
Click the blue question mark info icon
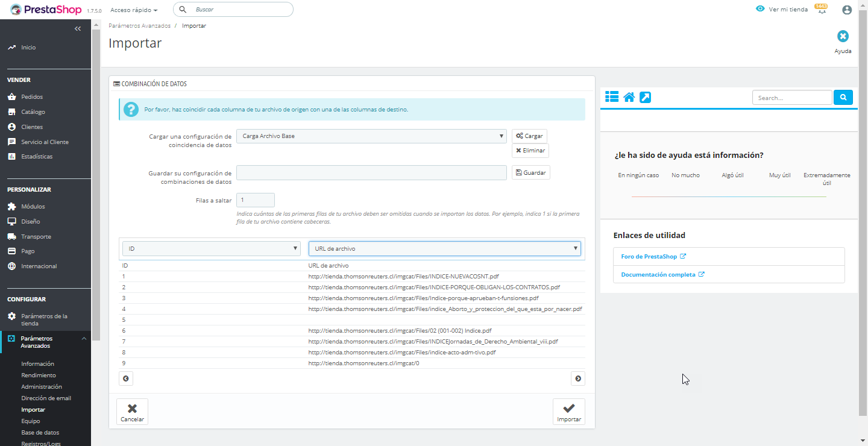(131, 110)
